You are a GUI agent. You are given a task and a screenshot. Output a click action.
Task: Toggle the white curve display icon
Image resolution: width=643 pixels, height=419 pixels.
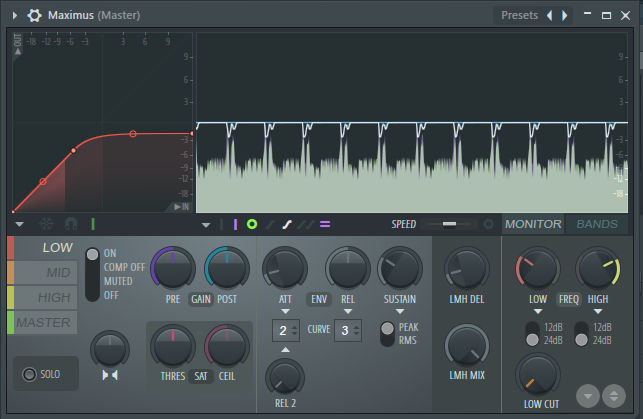click(x=287, y=224)
